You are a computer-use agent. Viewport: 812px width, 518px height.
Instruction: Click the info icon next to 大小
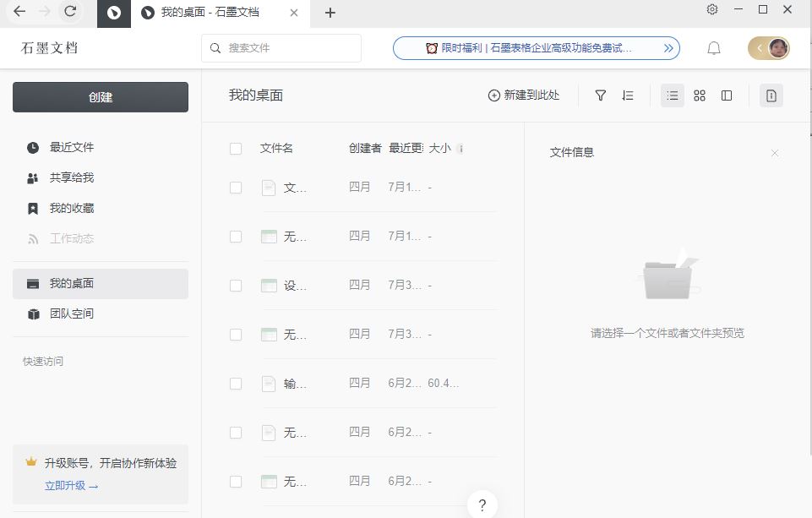point(460,149)
